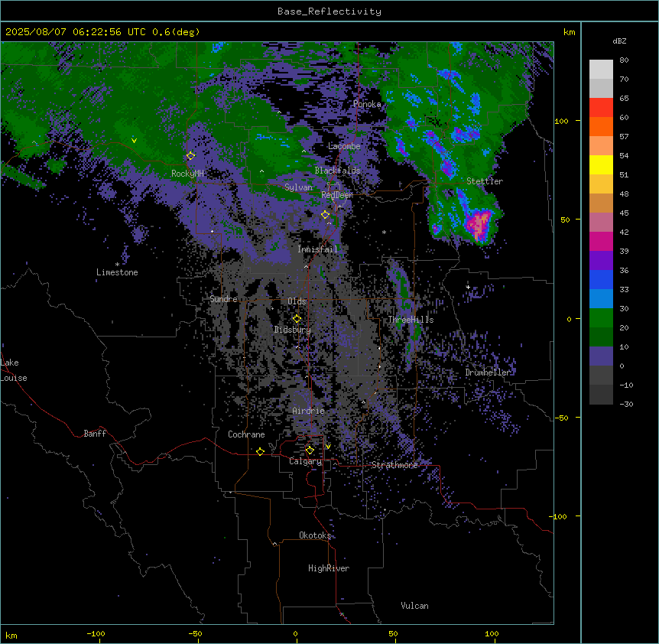
Task: Click the Strathmore town label
Action: coord(394,465)
